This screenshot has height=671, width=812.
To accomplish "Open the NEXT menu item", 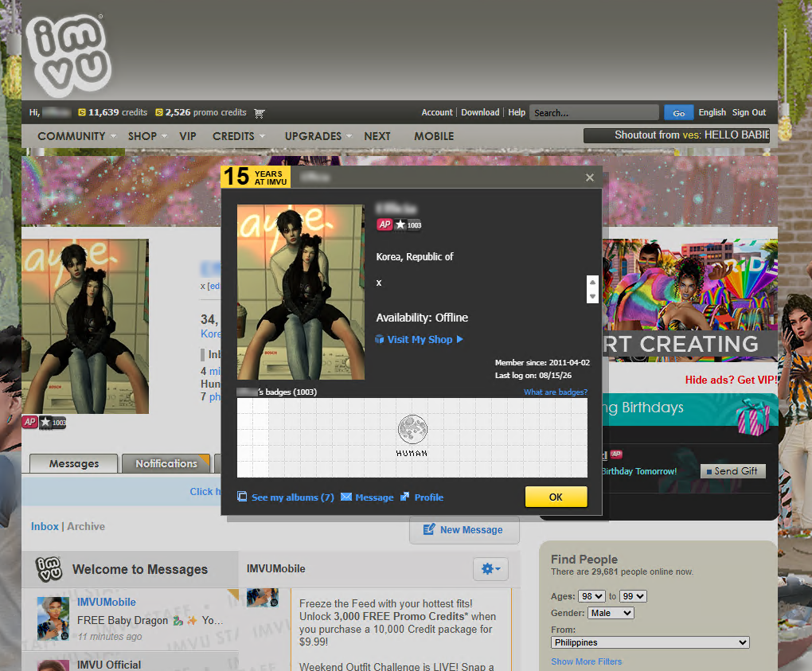I will pos(377,136).
